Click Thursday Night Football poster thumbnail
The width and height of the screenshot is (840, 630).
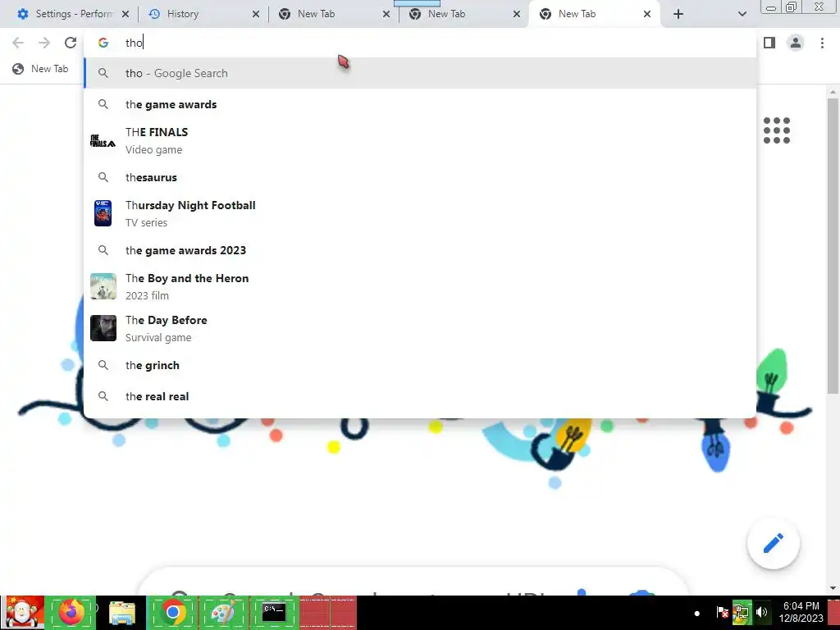103,213
